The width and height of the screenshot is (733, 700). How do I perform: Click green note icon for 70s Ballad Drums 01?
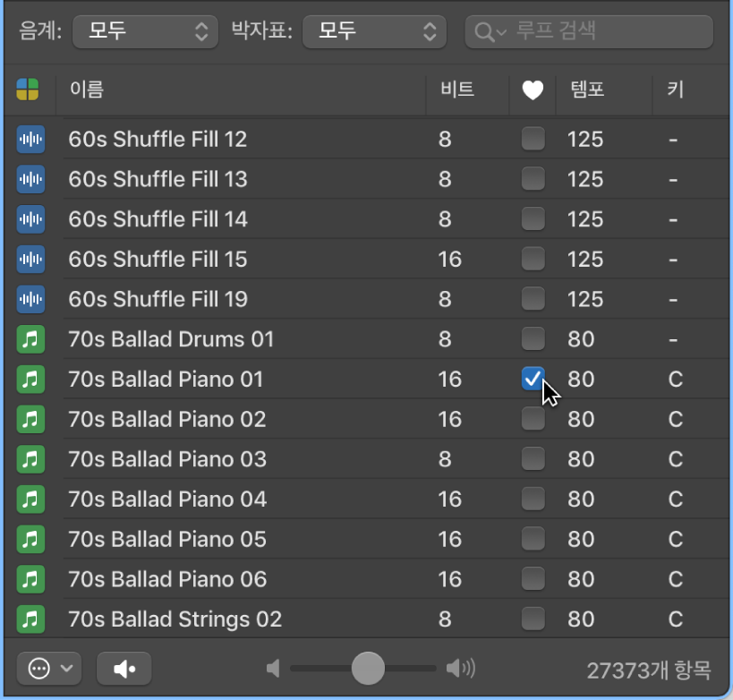tap(30, 340)
